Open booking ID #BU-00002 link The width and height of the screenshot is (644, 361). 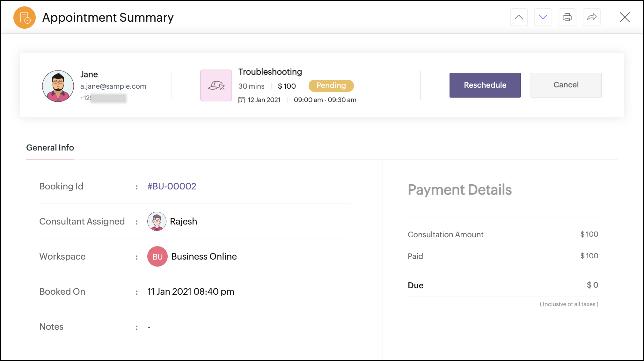pyautogui.click(x=172, y=186)
